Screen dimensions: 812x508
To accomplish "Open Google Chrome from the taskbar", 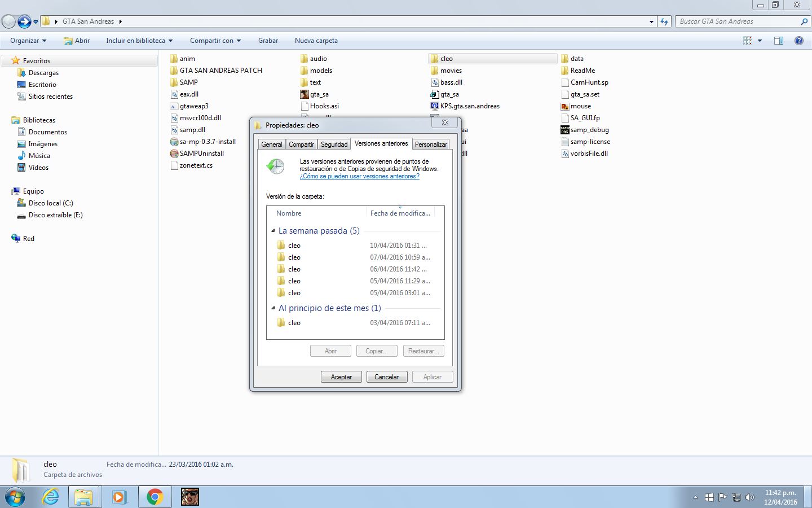I will (155, 497).
